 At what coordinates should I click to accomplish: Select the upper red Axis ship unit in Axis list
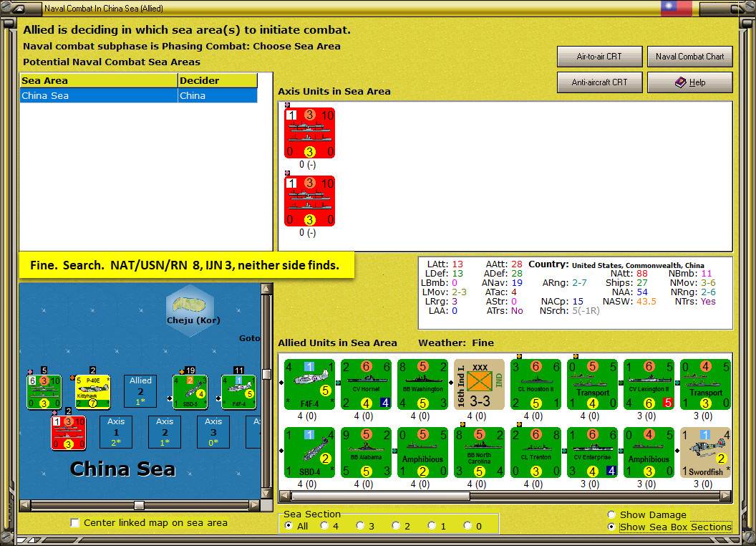tap(309, 133)
